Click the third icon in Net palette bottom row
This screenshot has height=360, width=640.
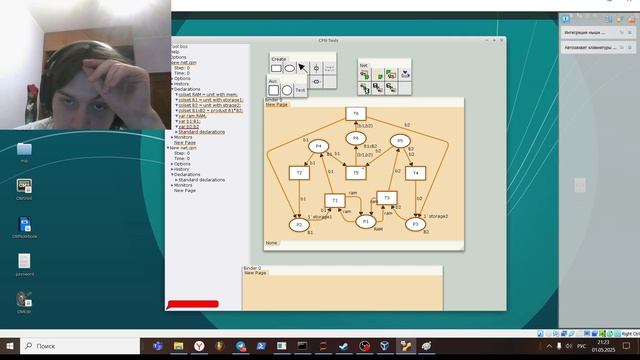pyautogui.click(x=391, y=88)
